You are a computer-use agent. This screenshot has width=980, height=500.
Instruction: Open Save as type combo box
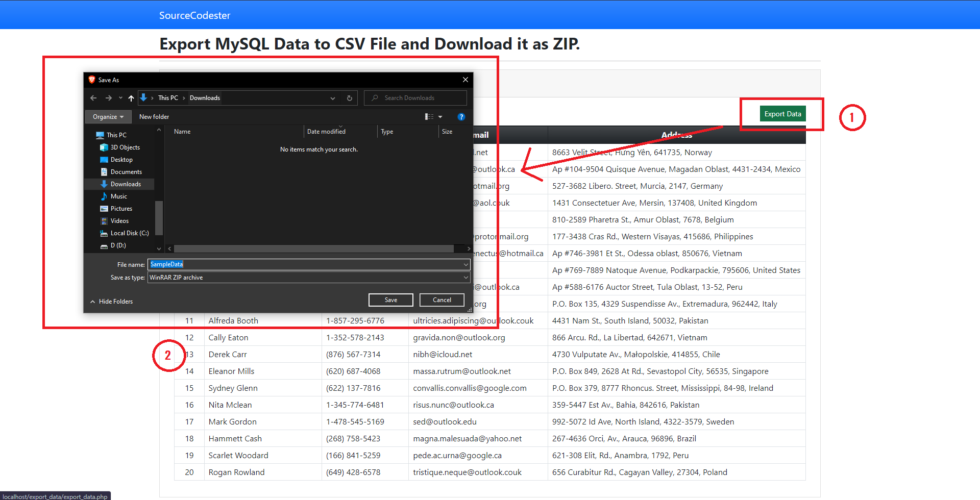309,278
